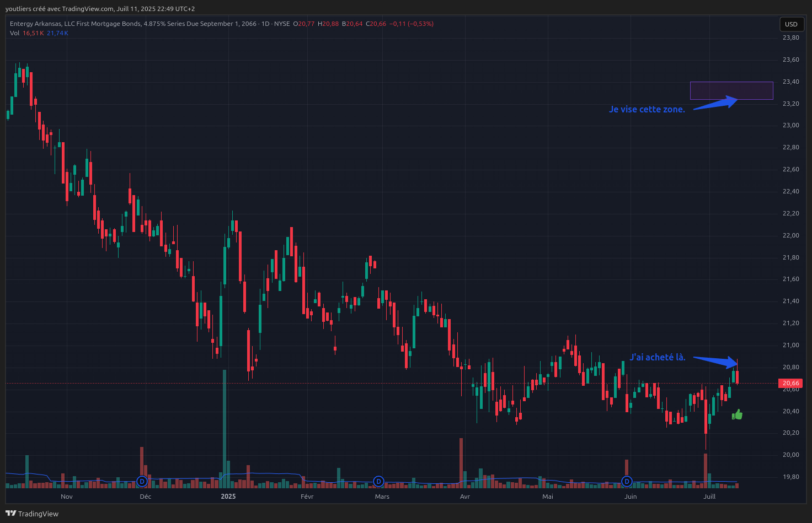Click the "youtliers créé avec TradingView.com" caption
The height and width of the screenshot is (523, 812).
coord(60,9)
